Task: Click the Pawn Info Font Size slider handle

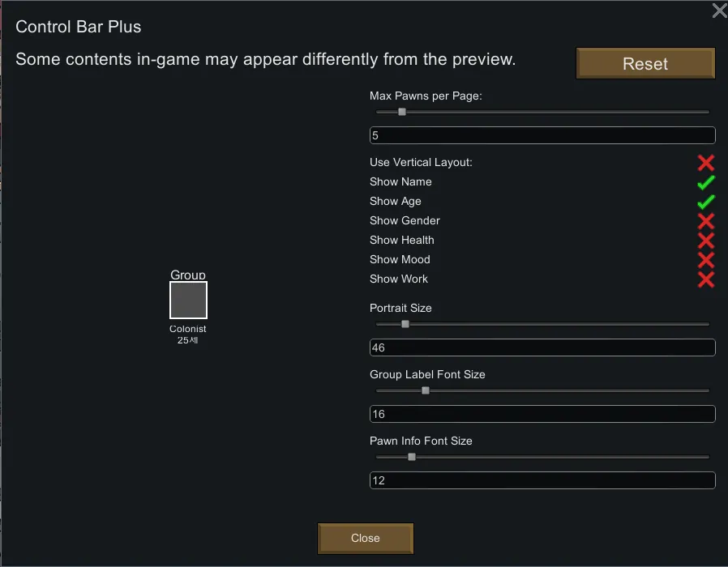Action: (412, 457)
